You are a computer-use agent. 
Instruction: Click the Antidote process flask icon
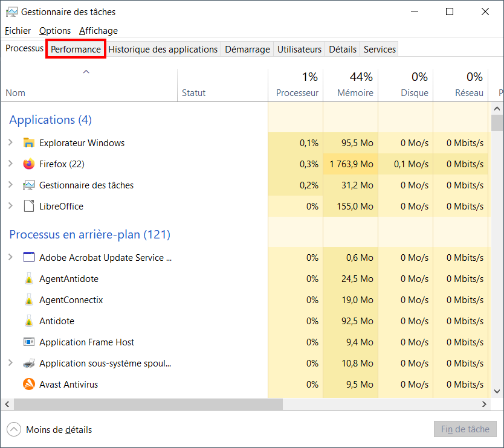(x=29, y=321)
